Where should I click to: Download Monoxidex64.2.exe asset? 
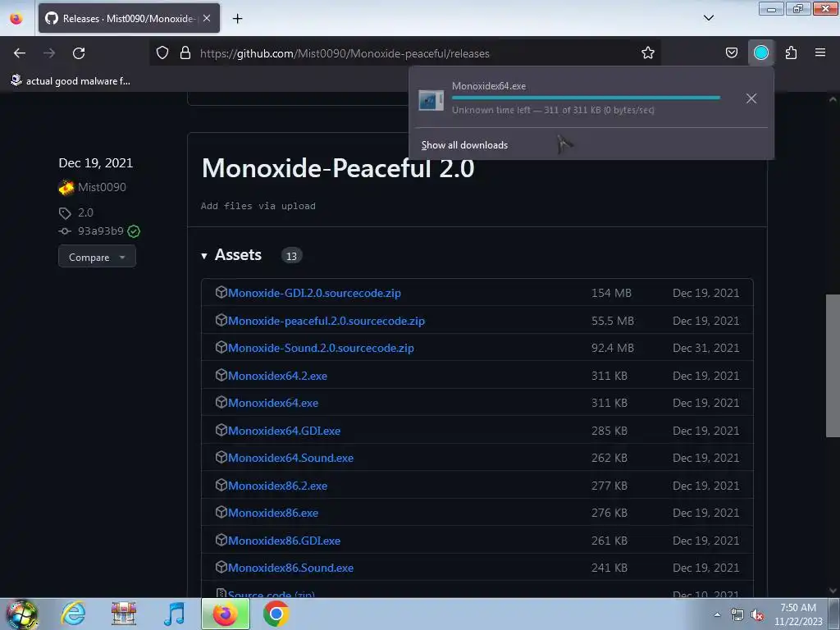(x=277, y=376)
